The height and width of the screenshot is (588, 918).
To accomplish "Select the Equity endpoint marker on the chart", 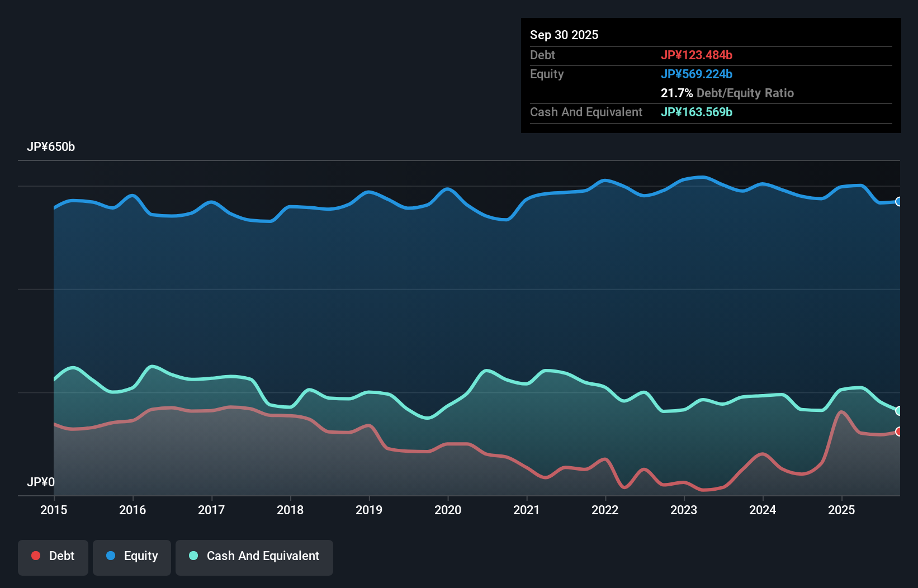I will [899, 201].
